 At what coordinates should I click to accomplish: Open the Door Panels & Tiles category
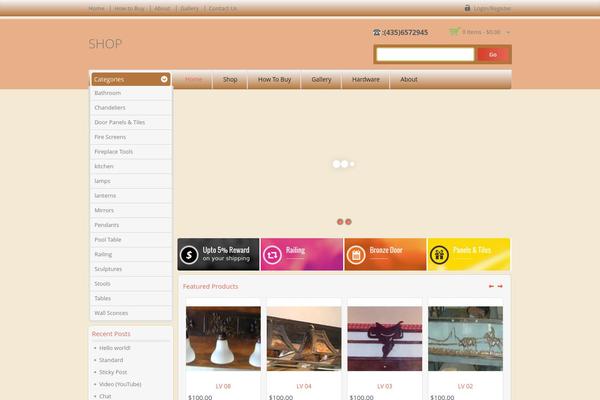[x=131, y=122]
